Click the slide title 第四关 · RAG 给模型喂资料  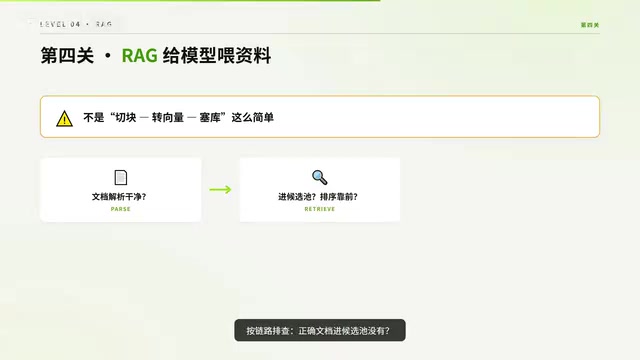tap(156, 56)
